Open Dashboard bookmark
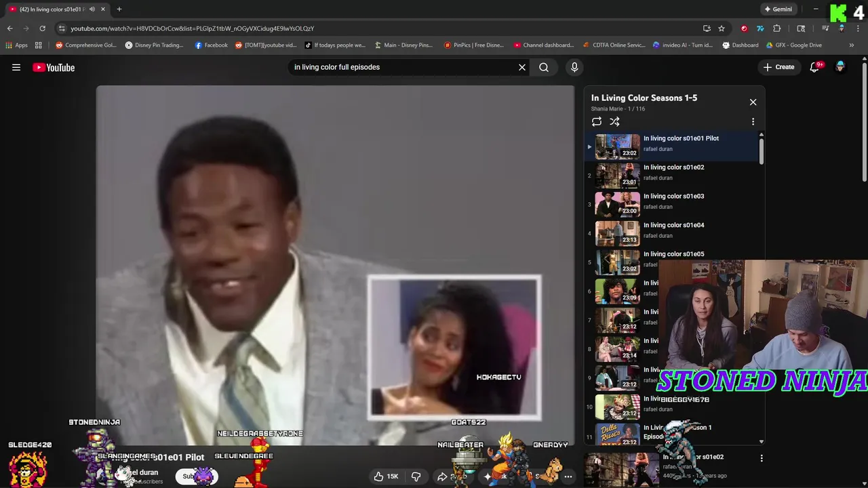The width and height of the screenshot is (868, 488). [741, 45]
